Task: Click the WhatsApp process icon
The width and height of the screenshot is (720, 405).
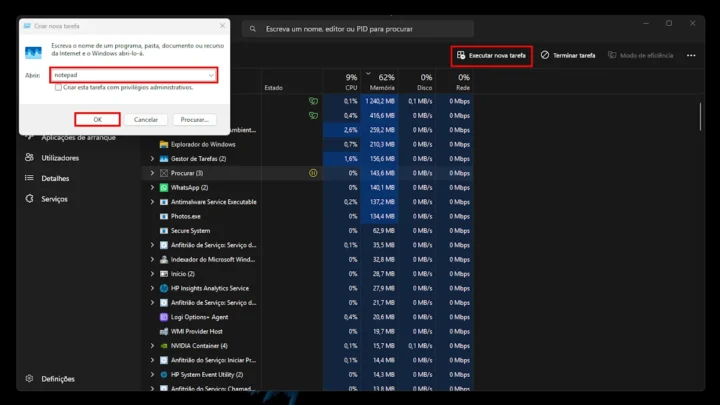Action: (164, 187)
